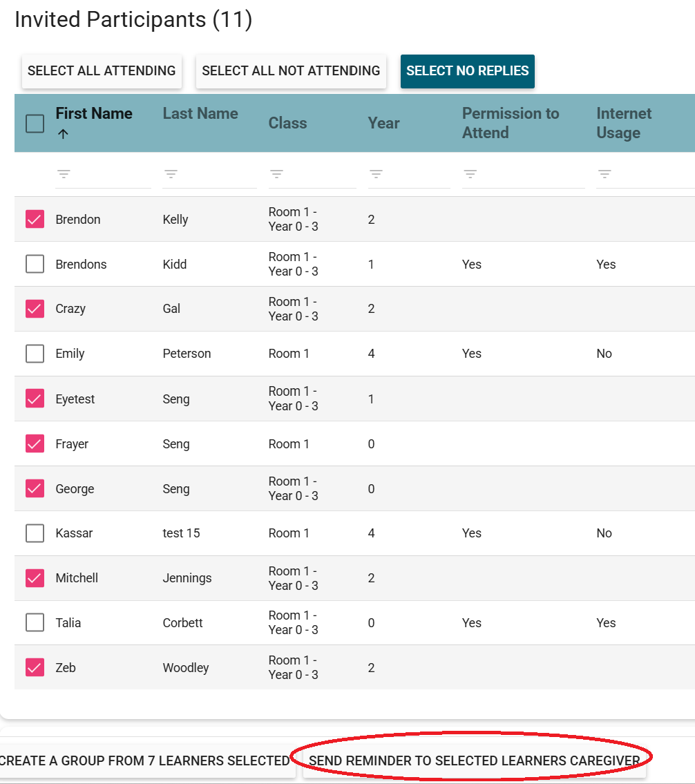695x784 pixels.
Task: Sort by the Last Name column header
Action: [200, 114]
